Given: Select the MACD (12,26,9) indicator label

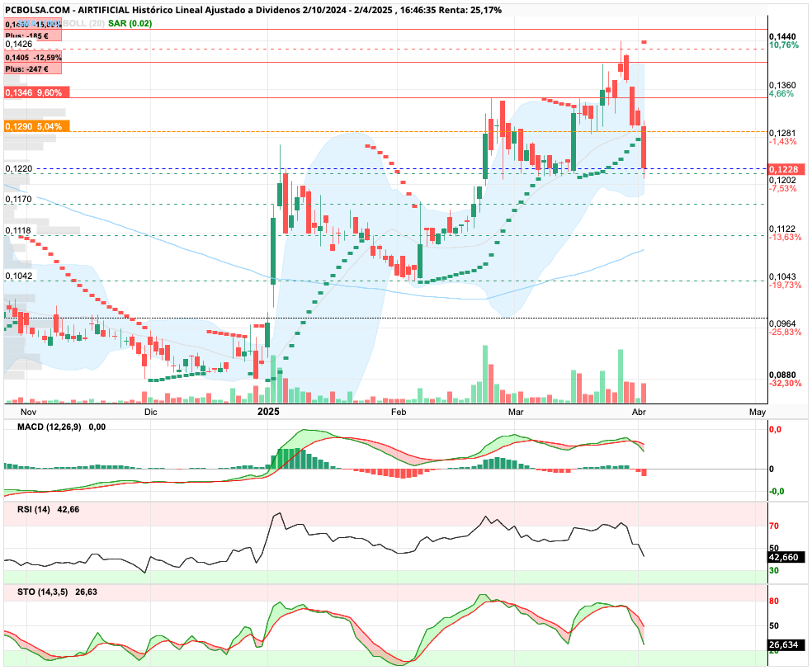Looking at the screenshot, I should click(x=50, y=427).
